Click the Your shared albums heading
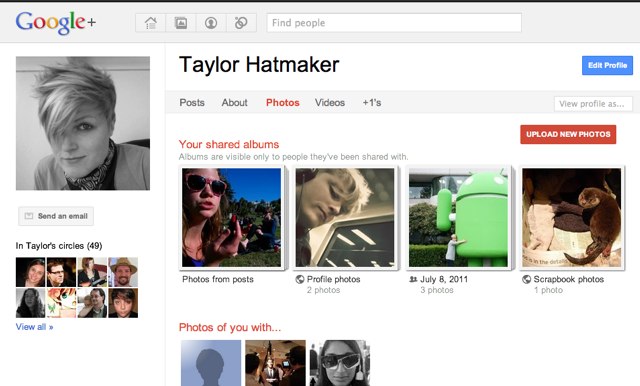Screen dimensions: 640x386 229,144
